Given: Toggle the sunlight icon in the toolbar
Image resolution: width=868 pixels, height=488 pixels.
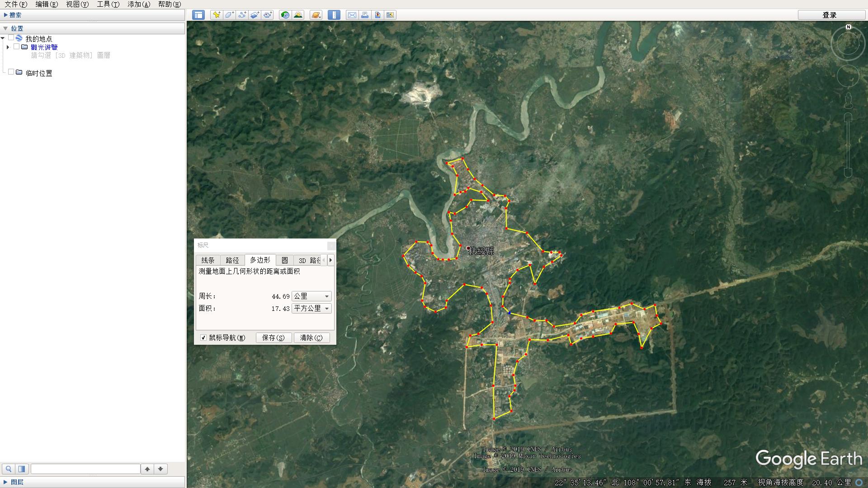Looking at the screenshot, I should point(298,15).
